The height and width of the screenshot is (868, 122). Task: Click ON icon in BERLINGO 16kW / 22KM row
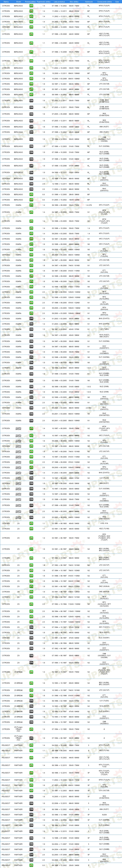[31, 200]
